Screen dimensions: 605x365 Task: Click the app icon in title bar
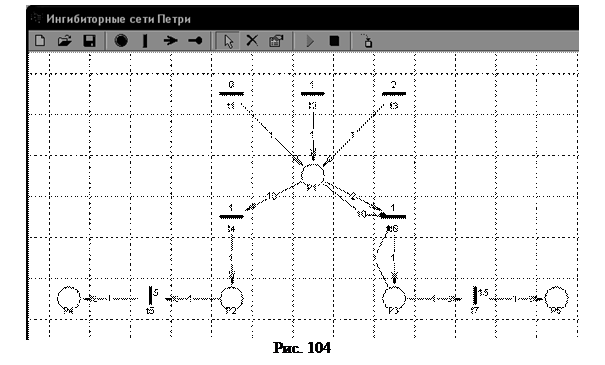click(37, 18)
